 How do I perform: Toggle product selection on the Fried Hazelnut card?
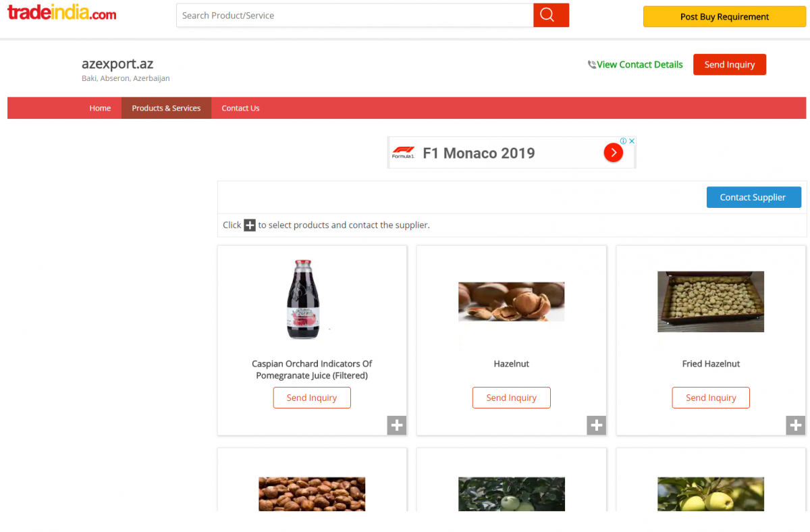[795, 425]
